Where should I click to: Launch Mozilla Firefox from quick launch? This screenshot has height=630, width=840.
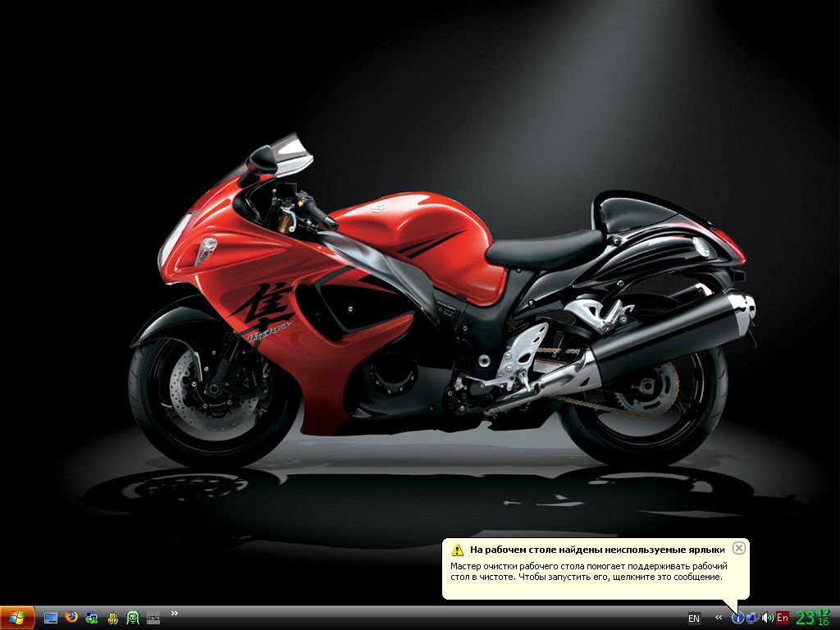[x=71, y=618]
